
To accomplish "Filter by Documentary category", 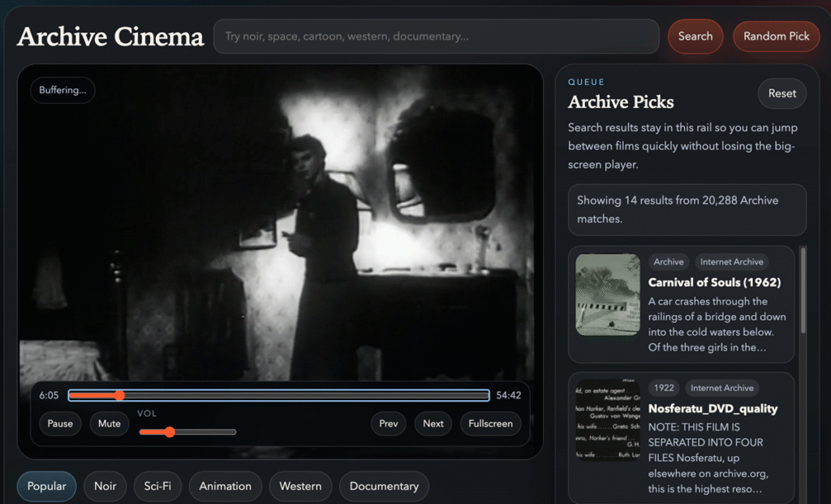I will [x=384, y=486].
